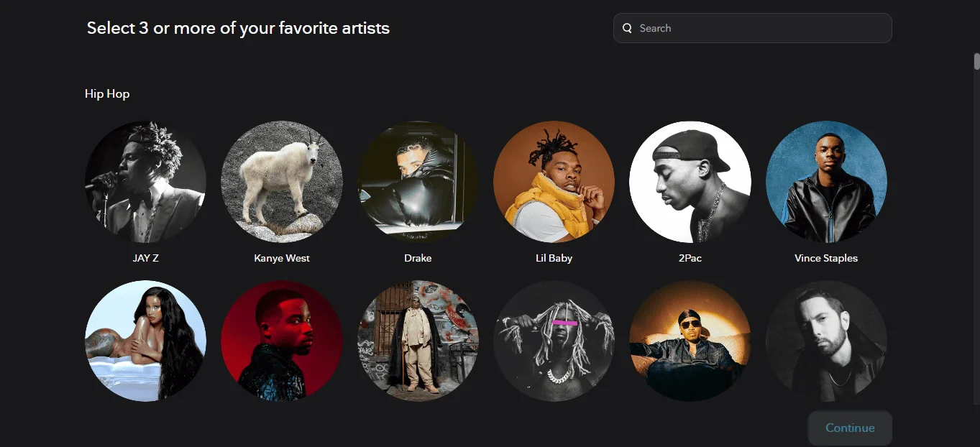
Task: Click the Kanye West name label
Action: point(282,258)
